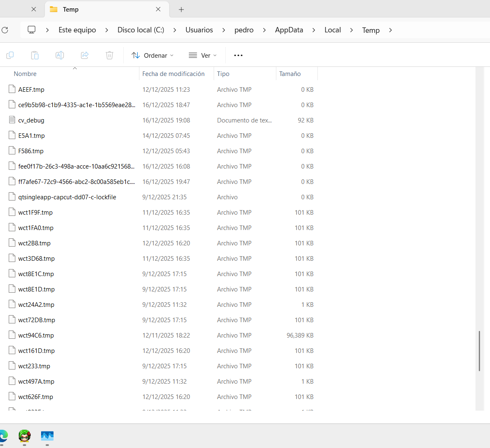Sort by the Tipo column header

click(223, 74)
